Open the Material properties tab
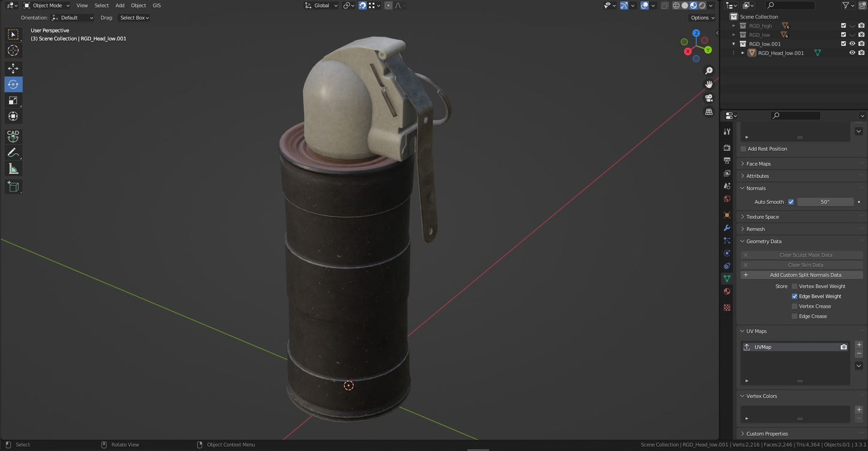Viewport: 868px width, 451px height. 727,292
